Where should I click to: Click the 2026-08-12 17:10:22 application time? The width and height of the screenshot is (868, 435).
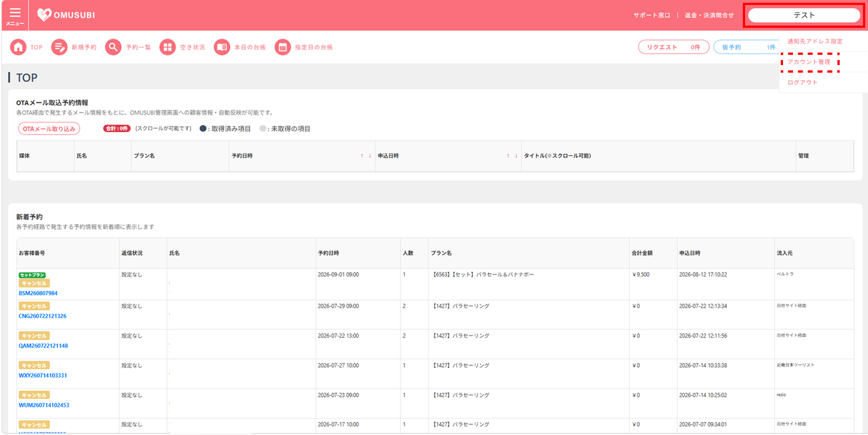click(x=703, y=275)
